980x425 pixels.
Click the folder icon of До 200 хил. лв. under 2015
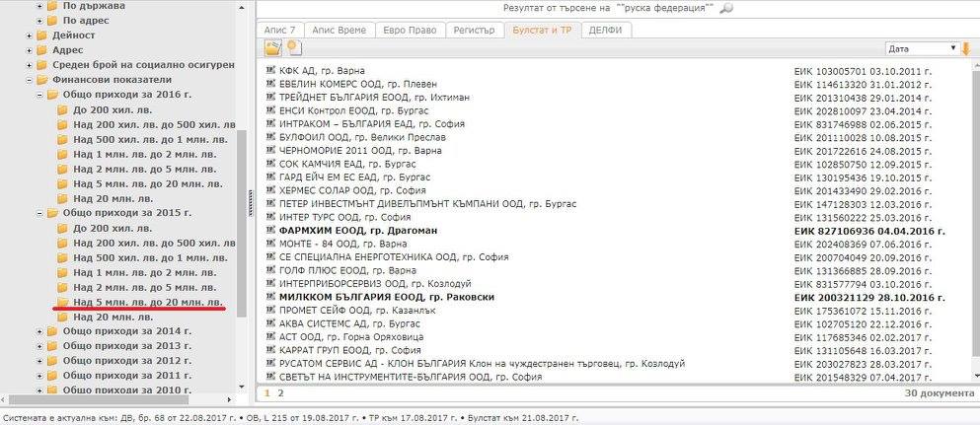(x=62, y=229)
